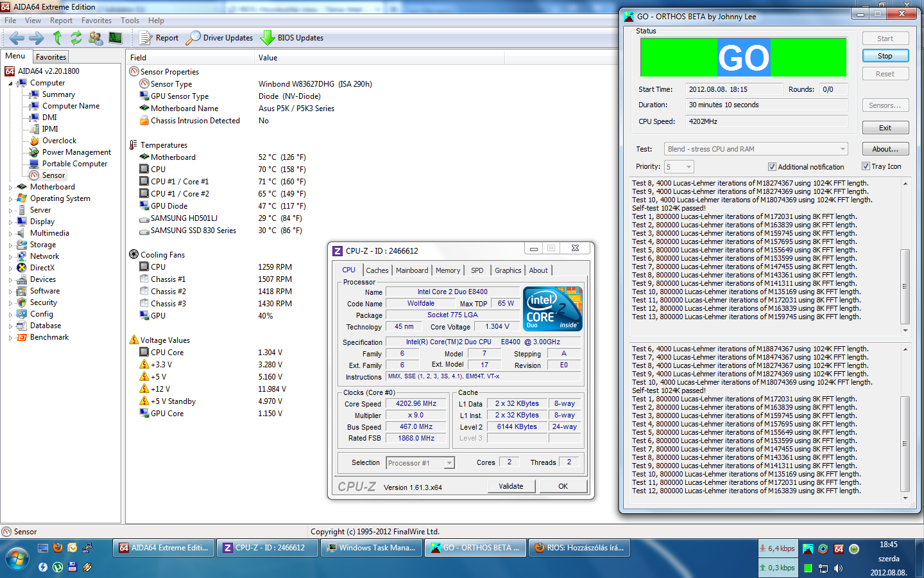Image resolution: width=924 pixels, height=578 pixels.
Task: Open the Tools menu in AIDA64
Action: [x=130, y=21]
